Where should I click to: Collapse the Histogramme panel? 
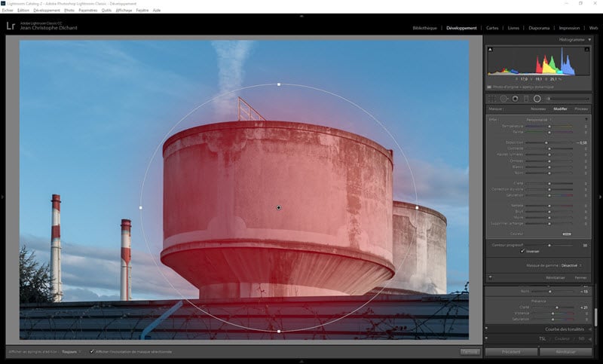click(x=589, y=40)
